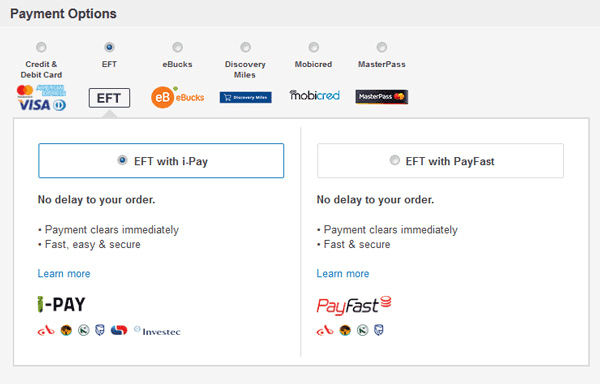This screenshot has height=384, width=600.
Task: Select the Mobicred radio button
Action: tap(313, 47)
